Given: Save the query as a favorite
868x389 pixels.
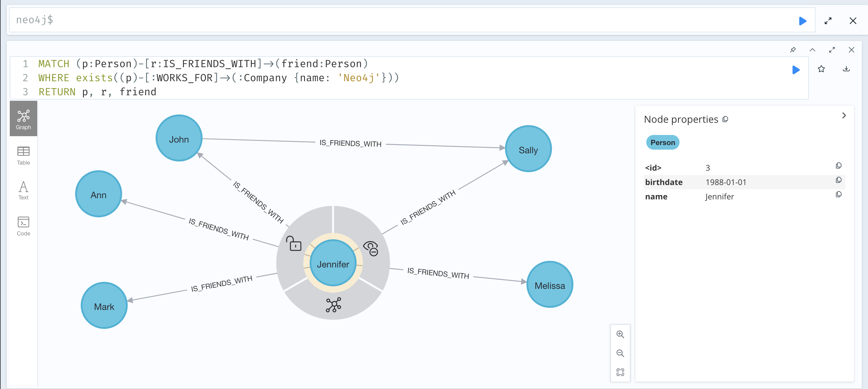Looking at the screenshot, I should (x=822, y=69).
